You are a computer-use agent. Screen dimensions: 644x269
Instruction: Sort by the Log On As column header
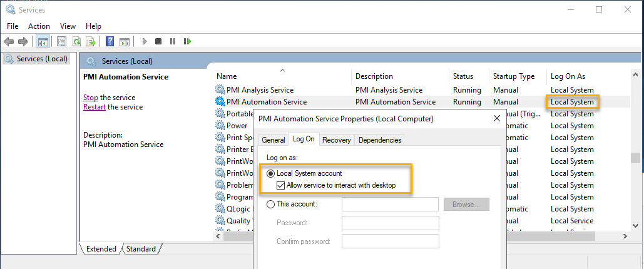click(x=588, y=76)
